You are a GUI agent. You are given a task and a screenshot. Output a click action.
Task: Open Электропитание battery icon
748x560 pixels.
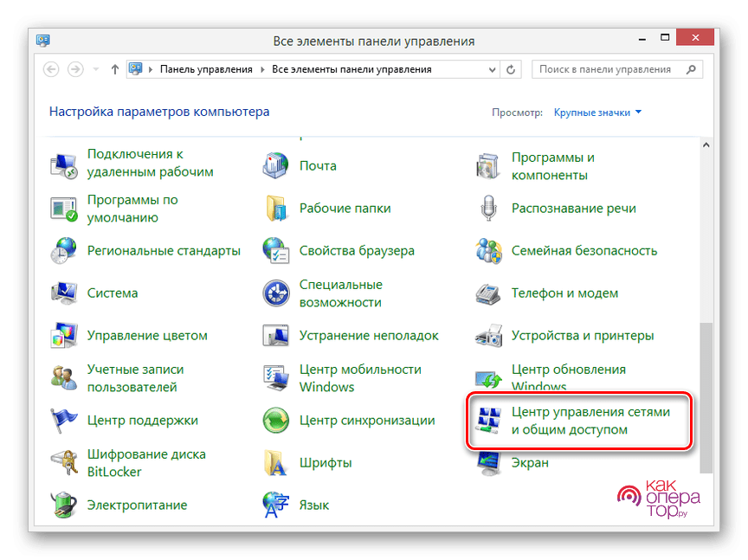tap(64, 505)
